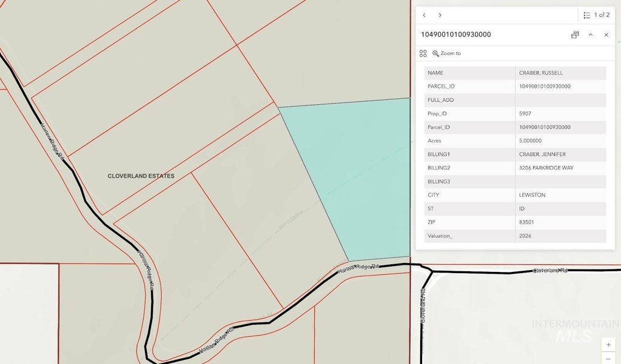Viewport: 621px width, 364px height.
Task: Zoom out on the map
Action: click(x=608, y=359)
